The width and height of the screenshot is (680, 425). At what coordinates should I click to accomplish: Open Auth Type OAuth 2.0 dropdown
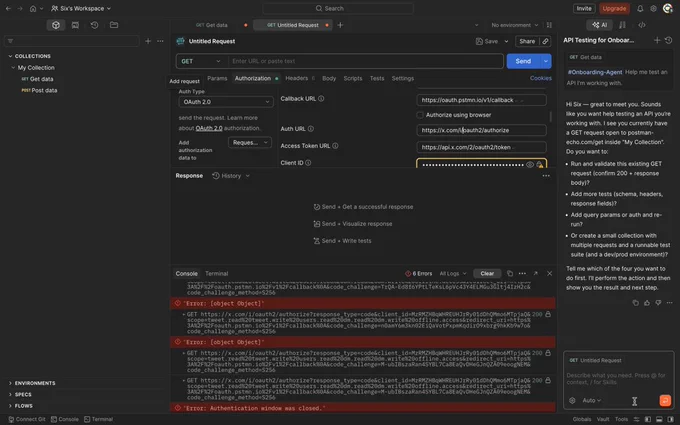226,102
